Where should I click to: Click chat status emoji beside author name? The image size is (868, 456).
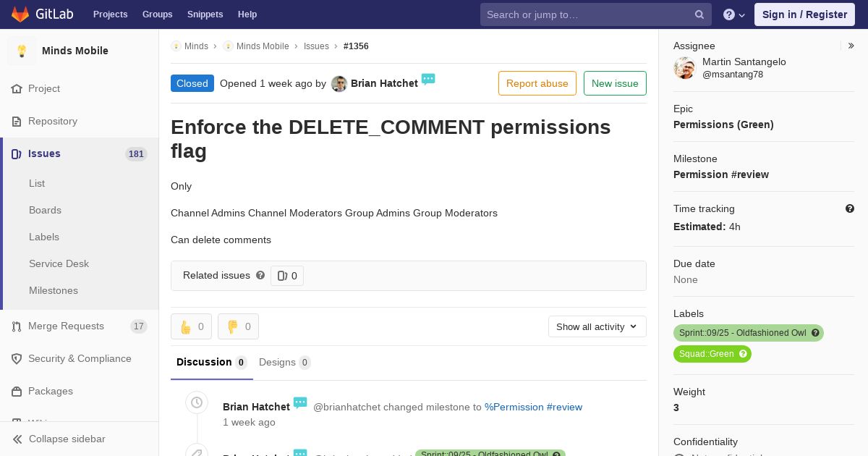tap(428, 79)
